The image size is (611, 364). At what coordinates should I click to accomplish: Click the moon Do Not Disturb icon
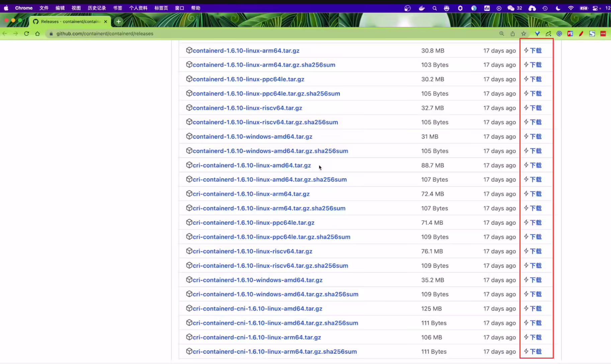click(x=558, y=8)
